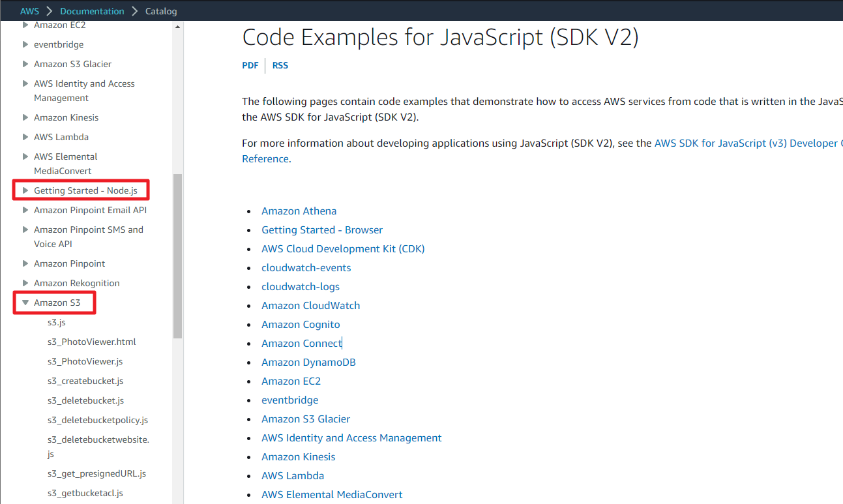Open the s3_getbucketacl.js example
The image size is (843, 504).
[x=85, y=493]
